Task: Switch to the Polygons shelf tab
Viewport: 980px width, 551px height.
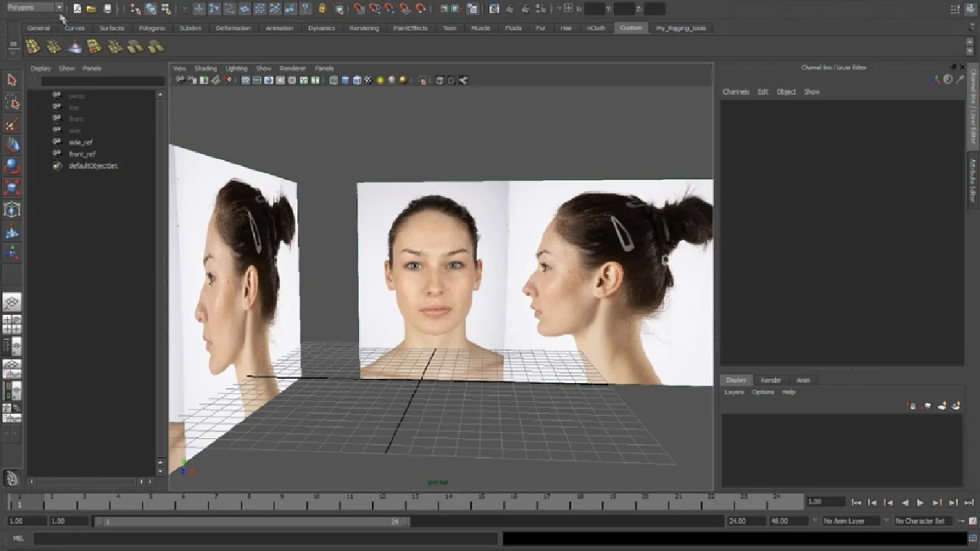Action: (152, 28)
